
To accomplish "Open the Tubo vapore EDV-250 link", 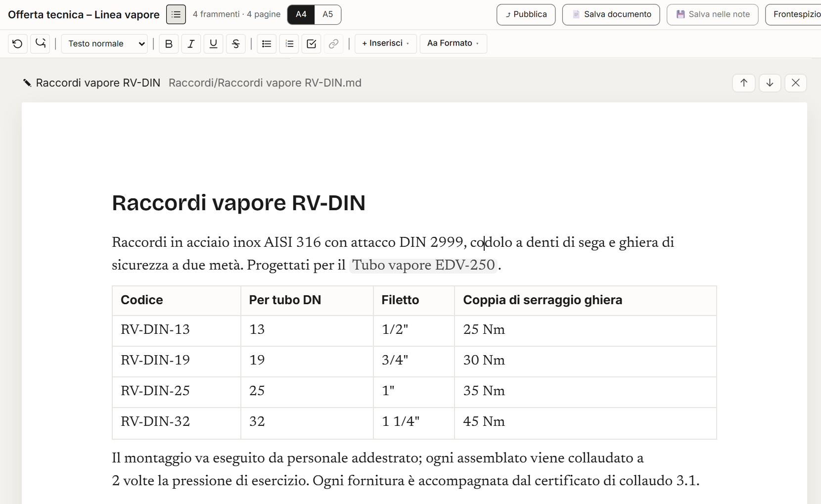I will [423, 265].
